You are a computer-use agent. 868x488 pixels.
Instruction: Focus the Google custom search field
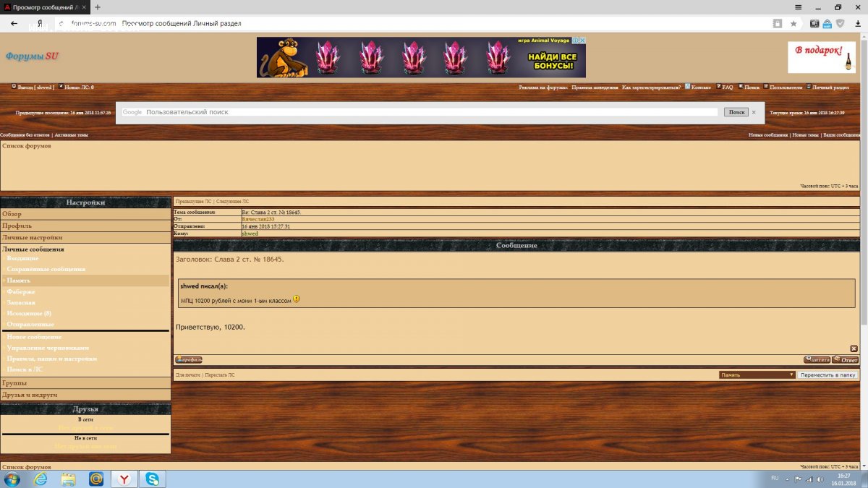pos(430,112)
